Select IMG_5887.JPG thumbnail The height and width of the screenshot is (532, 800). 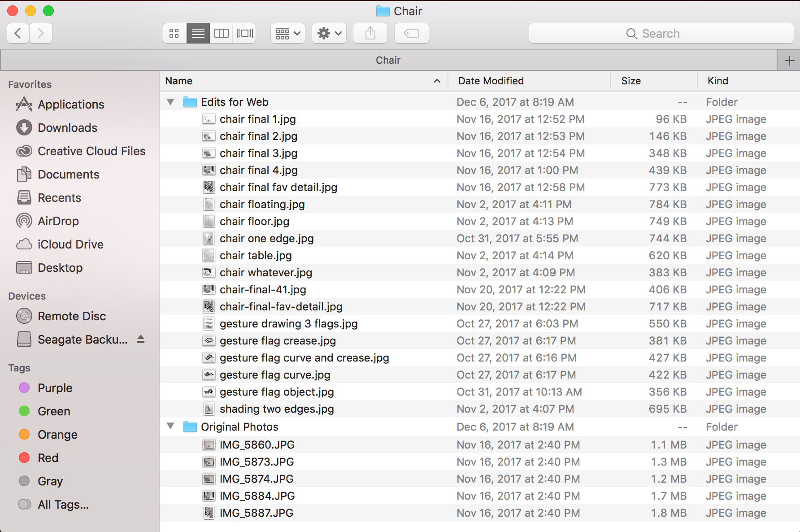tap(209, 513)
